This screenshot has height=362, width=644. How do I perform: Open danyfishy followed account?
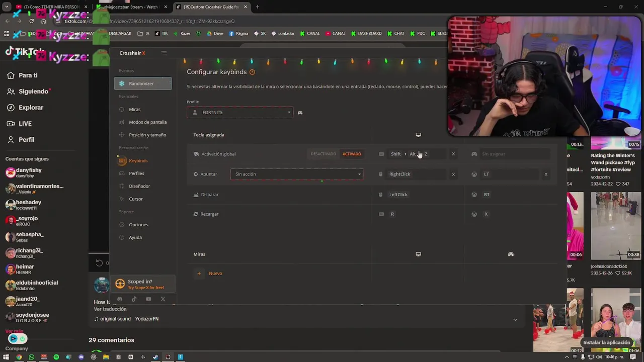(x=24, y=173)
